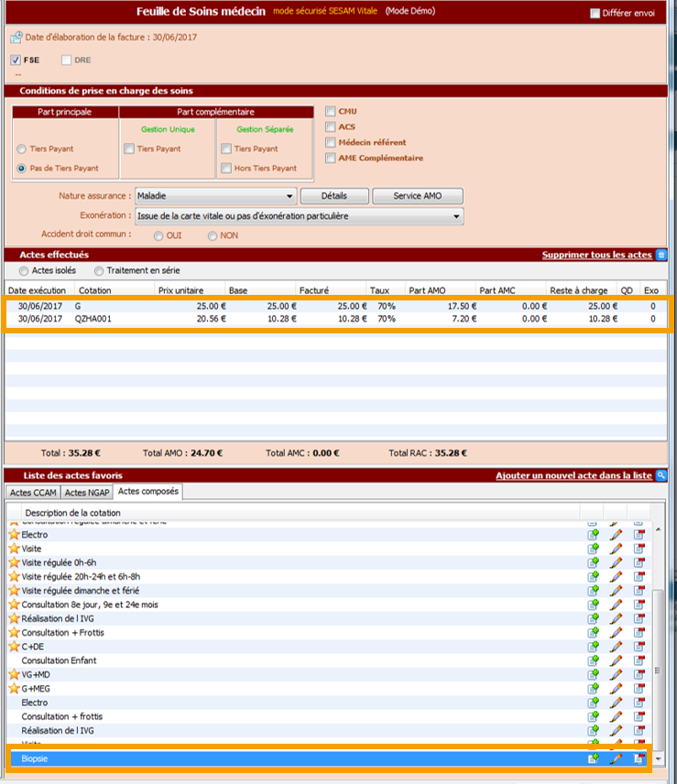The height and width of the screenshot is (784, 677).
Task: Add the VG+MD composed act
Action: click(x=593, y=674)
